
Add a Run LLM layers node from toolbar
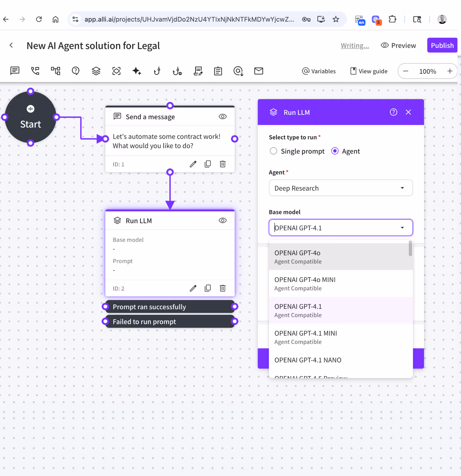96,71
